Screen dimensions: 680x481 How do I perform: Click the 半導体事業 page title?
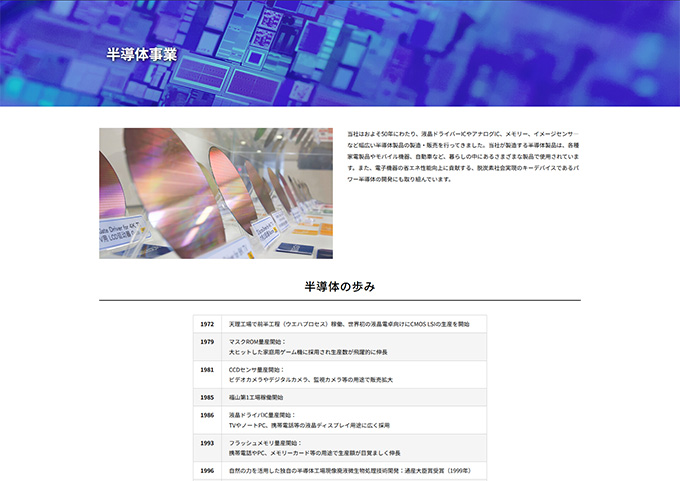coord(142,54)
